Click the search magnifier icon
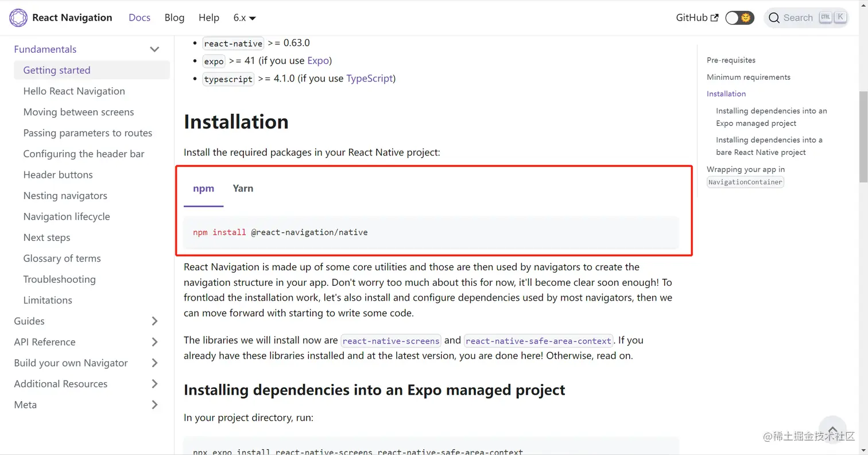Viewport: 868px width, 455px height. click(774, 18)
